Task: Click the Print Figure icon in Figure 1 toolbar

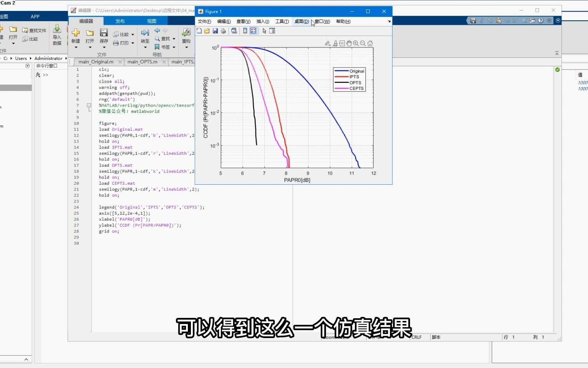Action: pyautogui.click(x=223, y=31)
